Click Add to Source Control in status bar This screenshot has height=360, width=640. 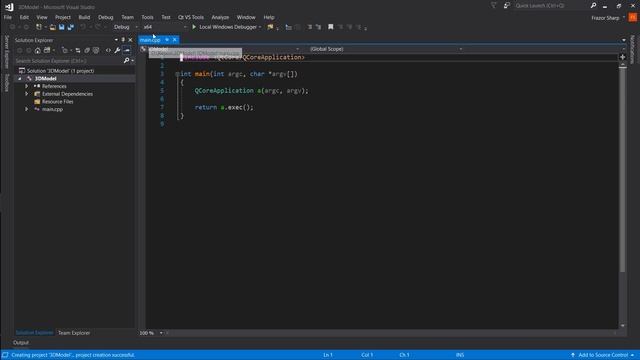[602, 355]
